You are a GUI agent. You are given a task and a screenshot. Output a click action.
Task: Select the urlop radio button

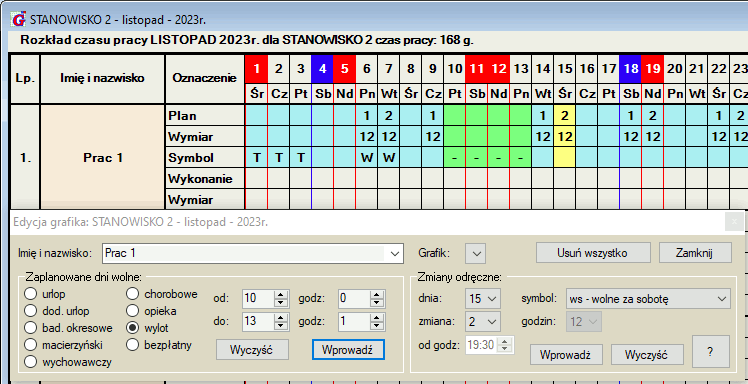(31, 294)
